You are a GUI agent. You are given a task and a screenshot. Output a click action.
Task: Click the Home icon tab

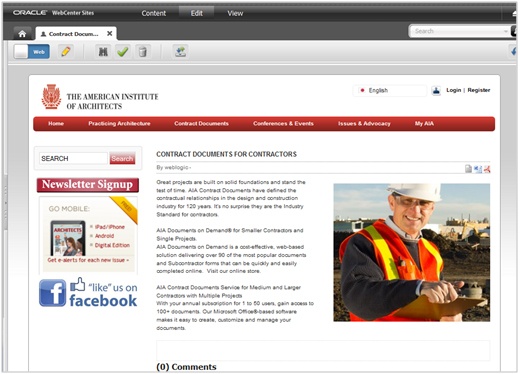pos(22,34)
